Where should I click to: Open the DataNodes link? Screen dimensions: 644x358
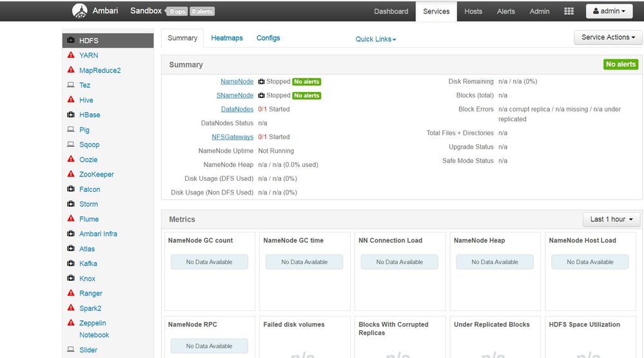[x=237, y=109]
